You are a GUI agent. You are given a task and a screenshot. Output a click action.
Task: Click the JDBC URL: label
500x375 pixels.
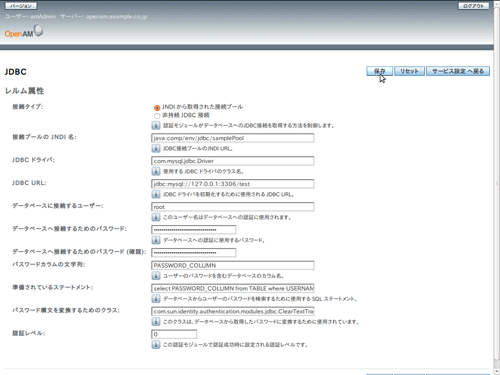click(x=29, y=183)
